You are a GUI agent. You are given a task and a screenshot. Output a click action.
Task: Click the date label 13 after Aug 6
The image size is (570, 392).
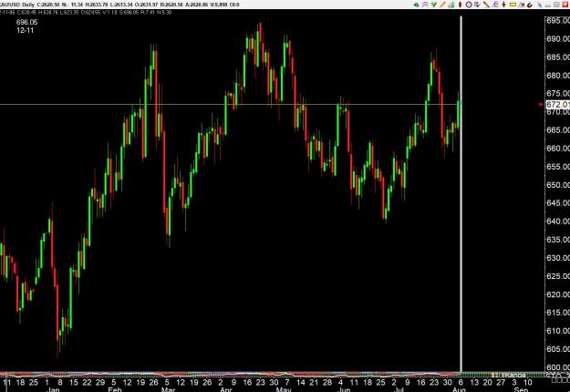coord(474,382)
